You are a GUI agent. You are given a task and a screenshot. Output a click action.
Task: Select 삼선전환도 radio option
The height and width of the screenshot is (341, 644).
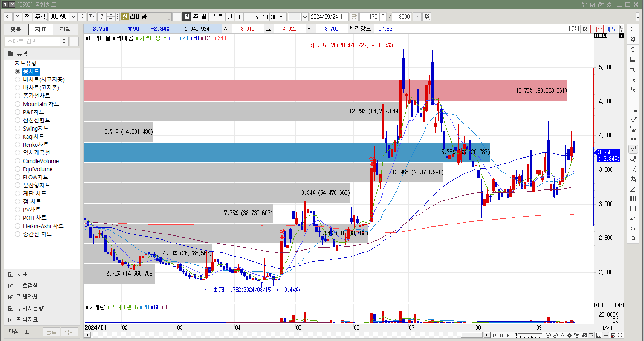(x=18, y=120)
